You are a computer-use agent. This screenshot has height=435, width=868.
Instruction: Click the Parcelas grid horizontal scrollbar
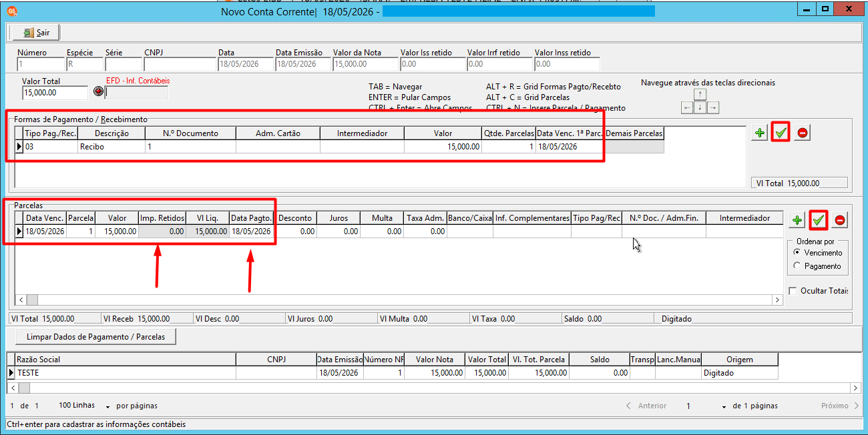coord(399,300)
